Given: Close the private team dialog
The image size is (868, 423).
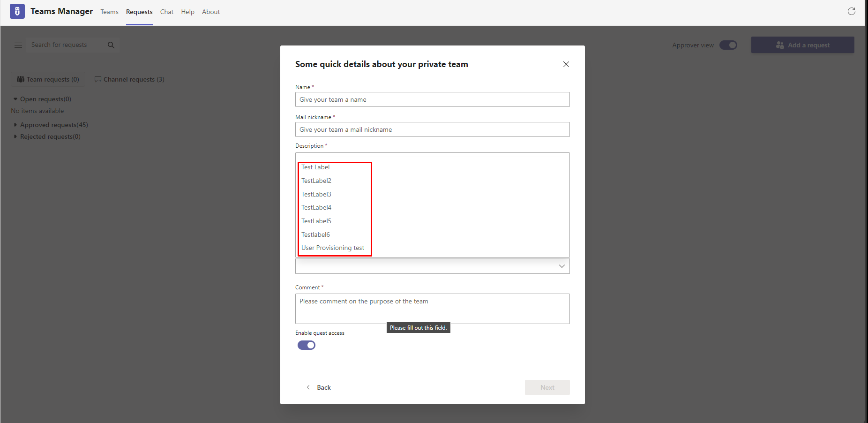Looking at the screenshot, I should pos(566,64).
